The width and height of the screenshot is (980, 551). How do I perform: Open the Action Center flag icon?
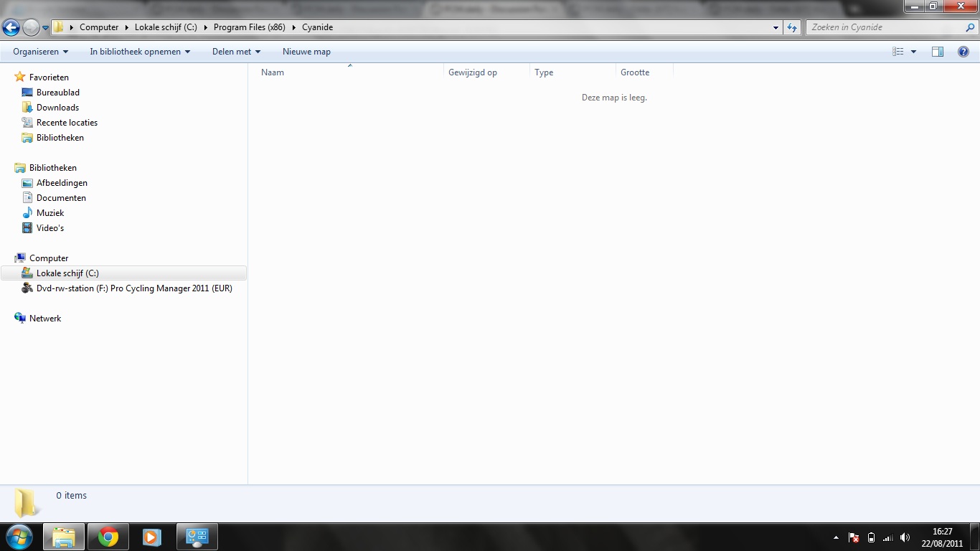click(x=854, y=537)
